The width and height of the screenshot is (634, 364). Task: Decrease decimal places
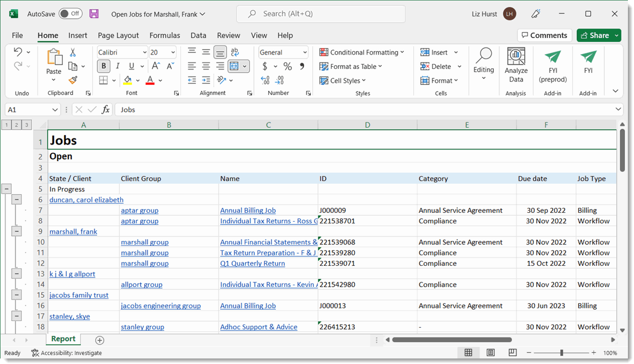point(279,80)
